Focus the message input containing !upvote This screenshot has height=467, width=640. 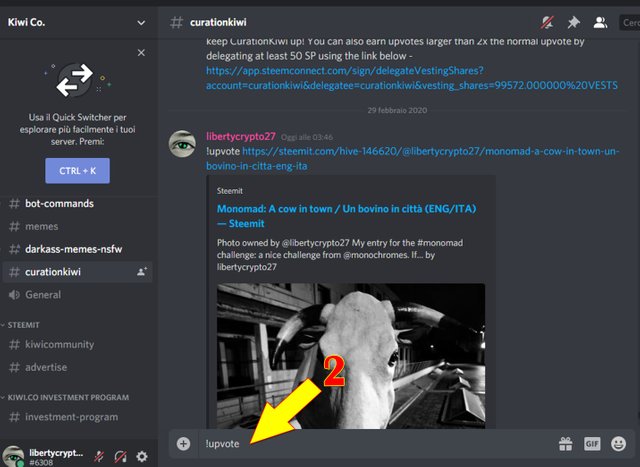pos(376,444)
